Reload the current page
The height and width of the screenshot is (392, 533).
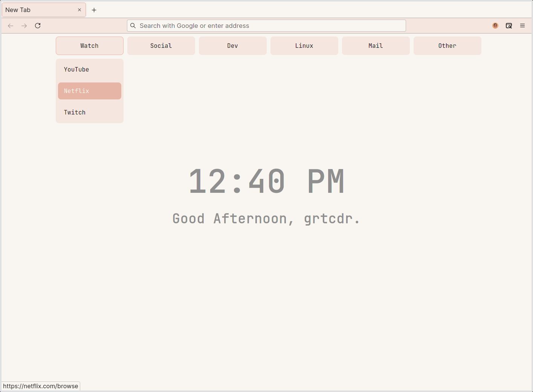37,26
